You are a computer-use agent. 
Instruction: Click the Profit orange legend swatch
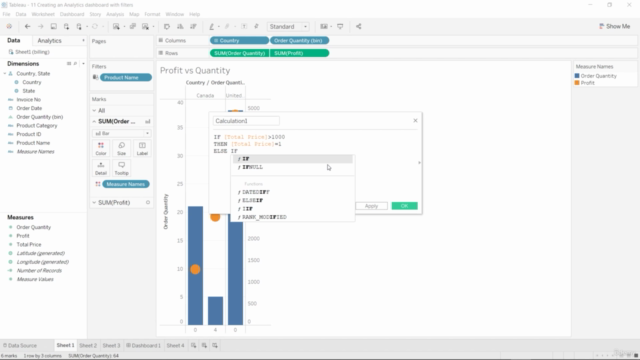click(577, 83)
